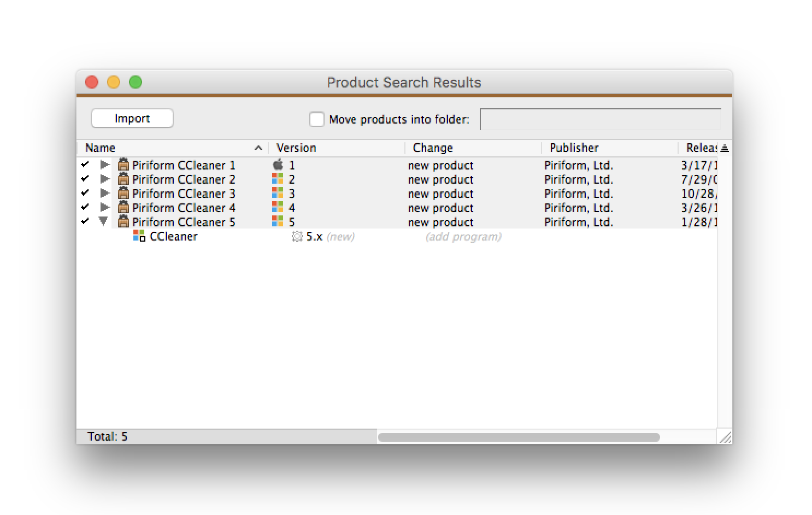Click package icon of Piriform CCleaner 4
The height and width of the screenshot is (515, 812).
click(x=123, y=207)
